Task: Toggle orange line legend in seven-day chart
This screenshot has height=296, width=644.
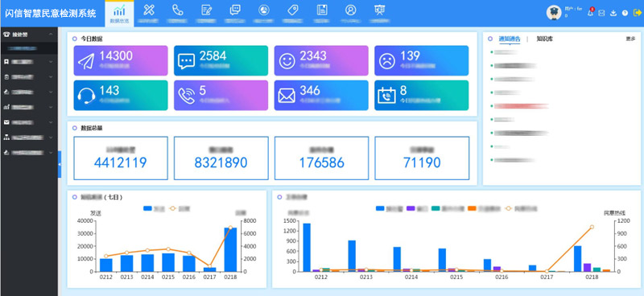Action: 179,208
